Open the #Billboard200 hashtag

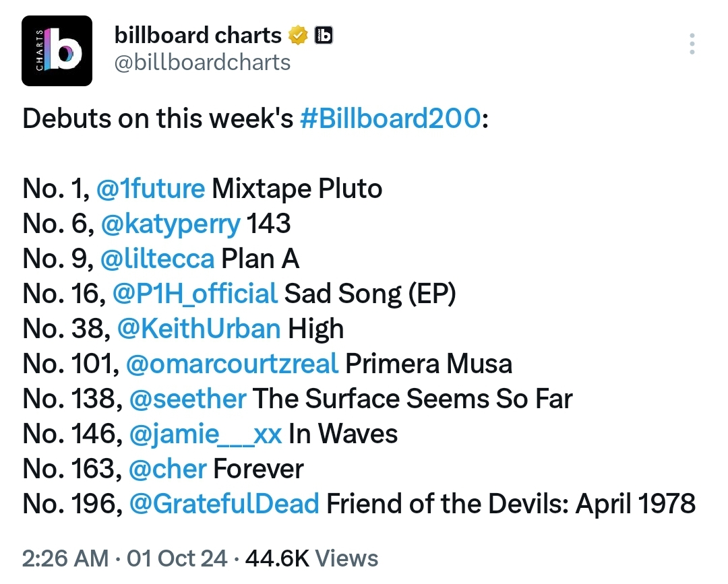[390, 119]
